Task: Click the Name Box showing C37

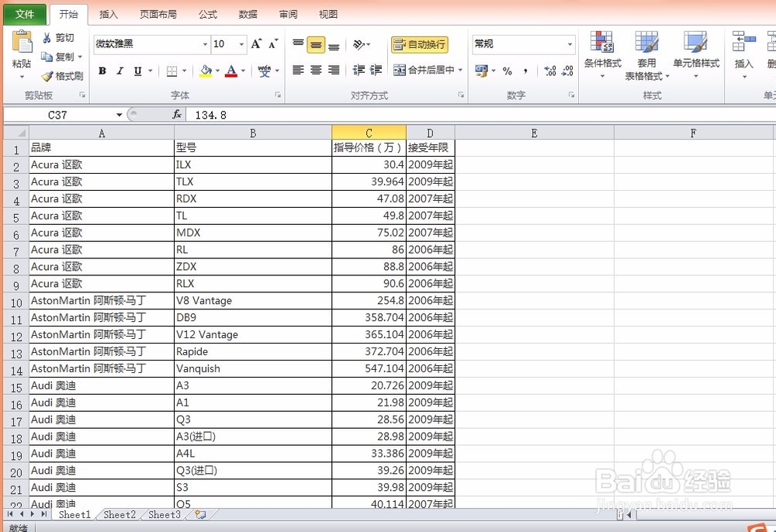Action: pyautogui.click(x=58, y=115)
